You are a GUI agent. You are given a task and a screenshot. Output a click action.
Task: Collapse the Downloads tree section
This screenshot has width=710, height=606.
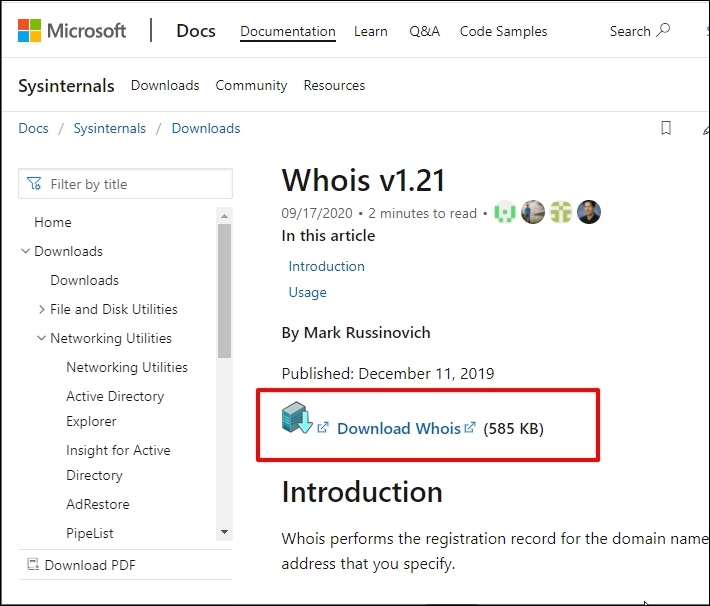(x=25, y=250)
